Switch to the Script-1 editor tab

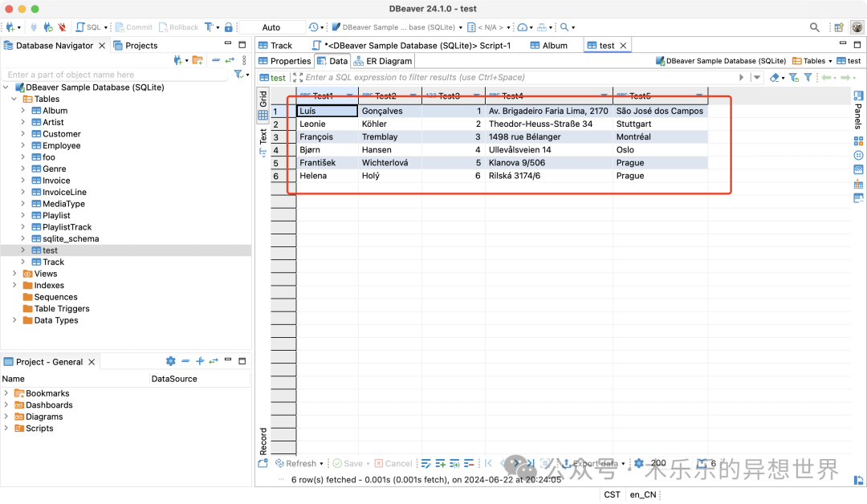click(x=411, y=45)
